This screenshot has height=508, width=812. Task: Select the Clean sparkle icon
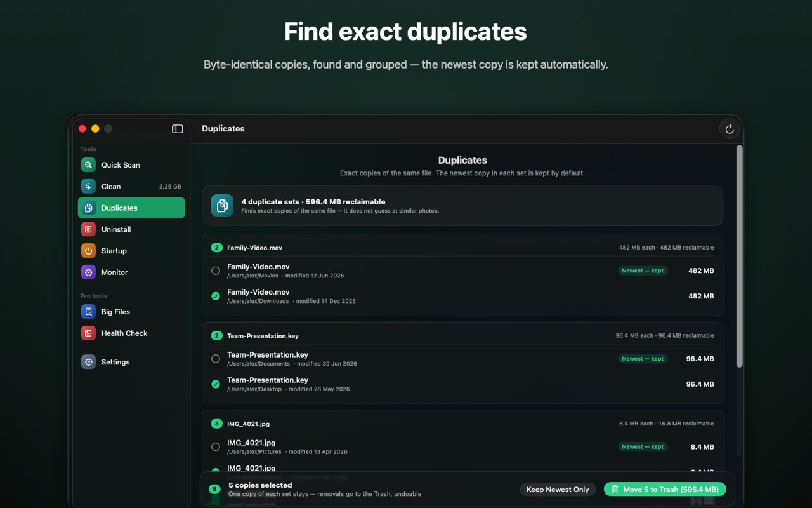coord(89,187)
